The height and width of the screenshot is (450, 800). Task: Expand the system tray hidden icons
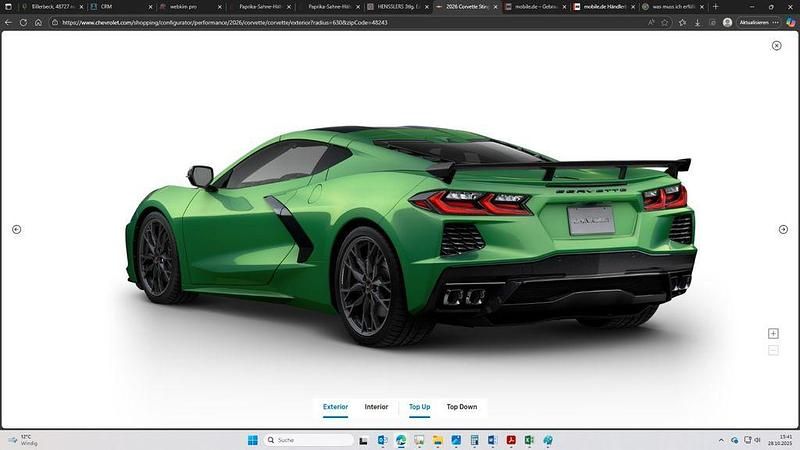point(721,440)
